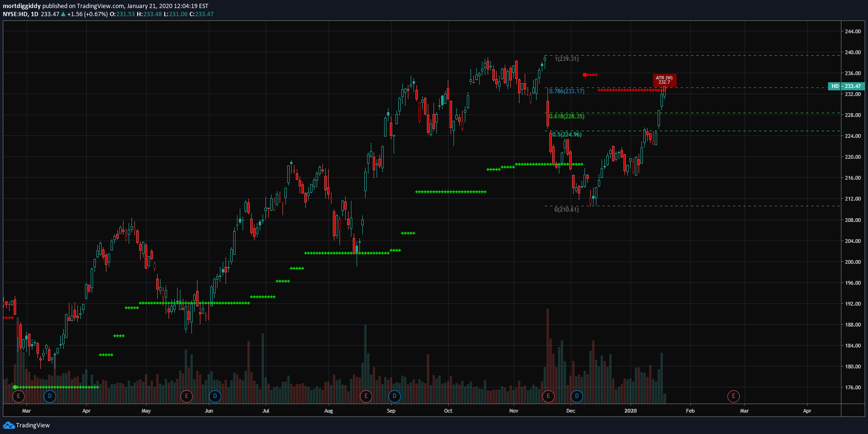Click the 240.00 price axis label
This screenshot has height=434, width=868.
point(853,52)
